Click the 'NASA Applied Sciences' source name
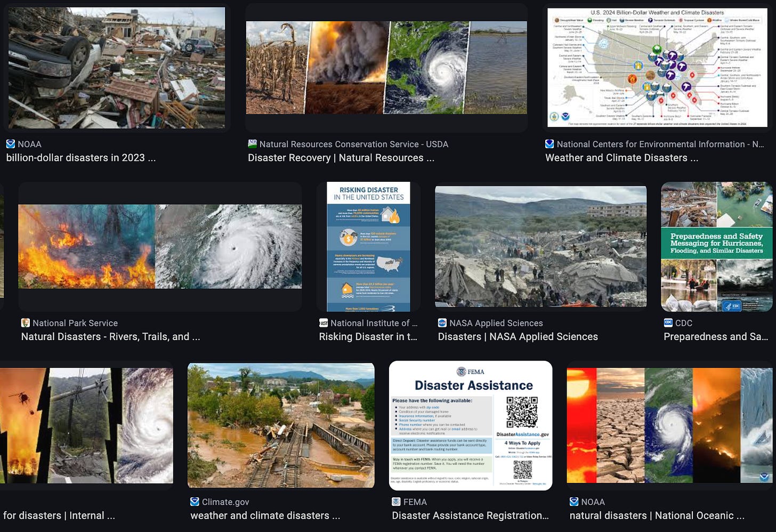776x532 pixels. (x=496, y=323)
